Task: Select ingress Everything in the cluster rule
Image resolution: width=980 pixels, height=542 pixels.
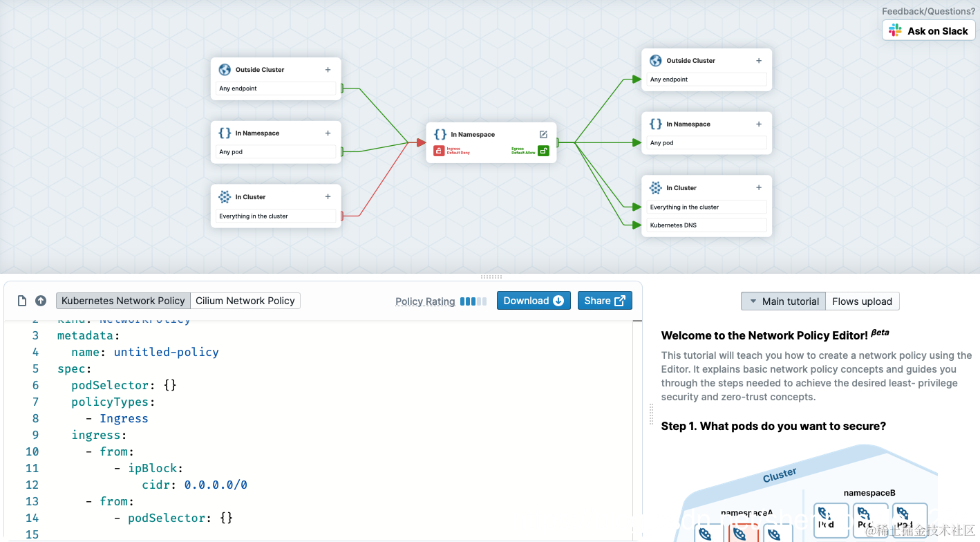Action: point(275,216)
